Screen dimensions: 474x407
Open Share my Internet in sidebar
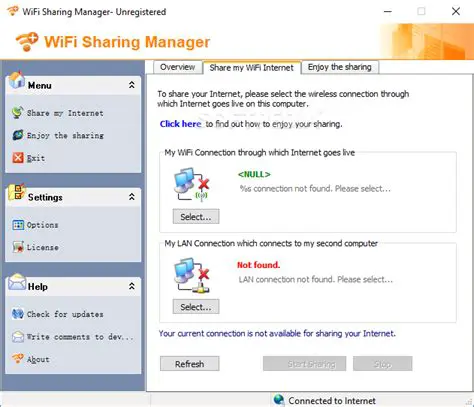[65, 113]
